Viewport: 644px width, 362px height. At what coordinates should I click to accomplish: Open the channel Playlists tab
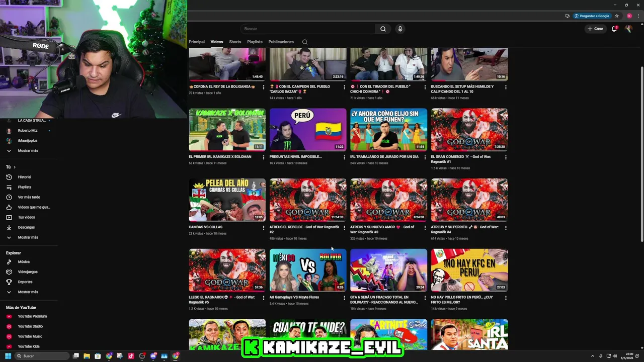point(255,42)
